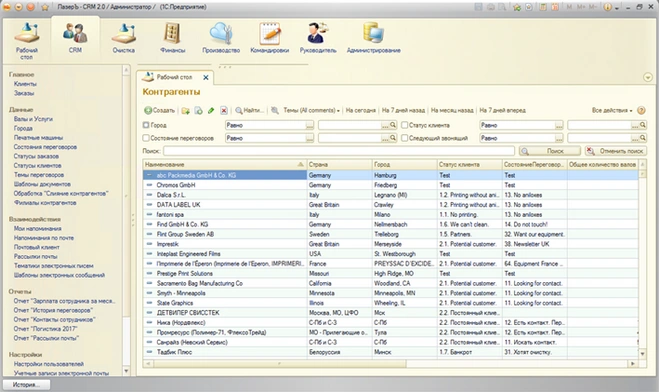Click the M+ memory button
659x392 pixels.
pos(581,7)
